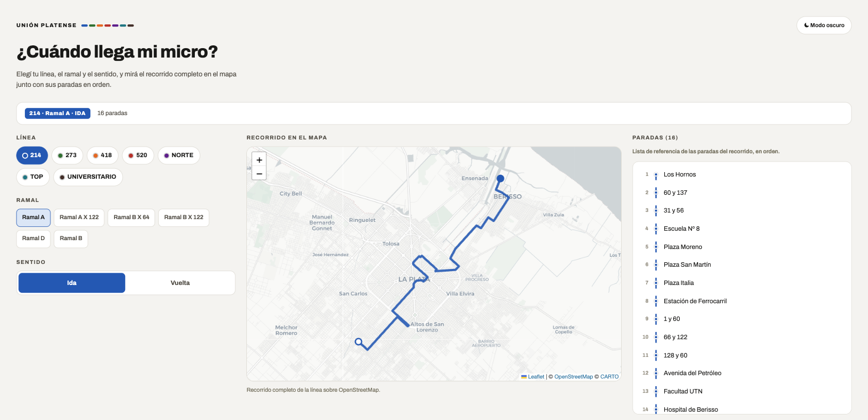Viewport: 868px width, 420px height.
Task: Select bus line 214
Action: coord(32,155)
